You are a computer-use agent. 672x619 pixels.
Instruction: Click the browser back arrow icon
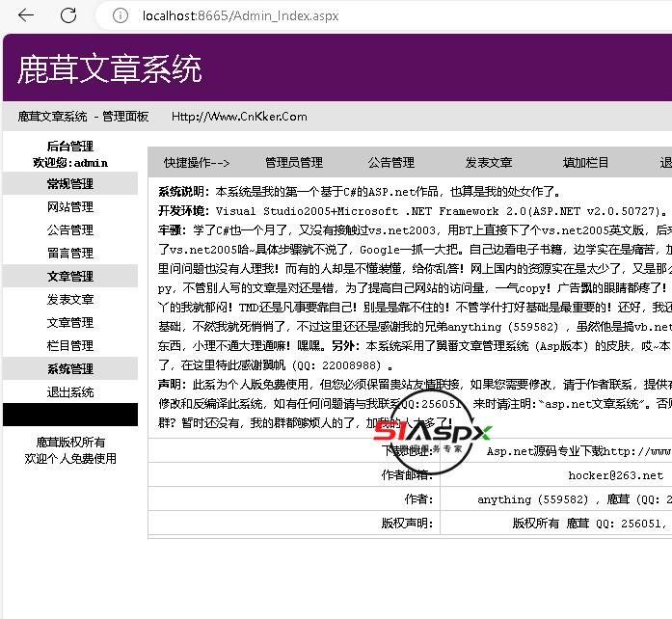click(26, 15)
